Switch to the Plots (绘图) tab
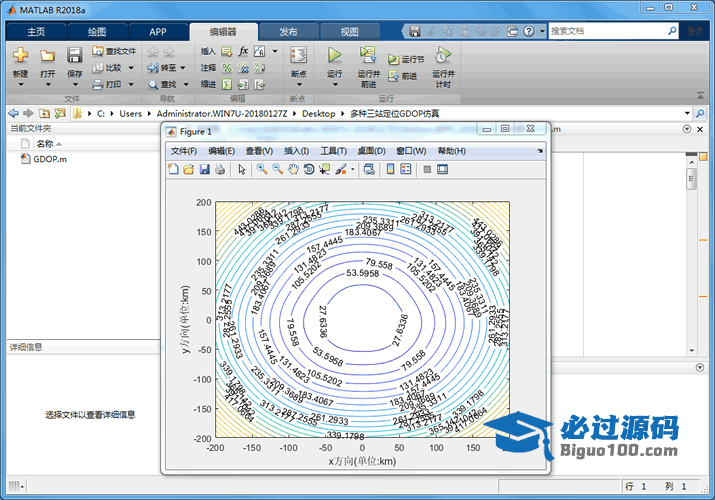The image size is (715, 500). click(97, 32)
